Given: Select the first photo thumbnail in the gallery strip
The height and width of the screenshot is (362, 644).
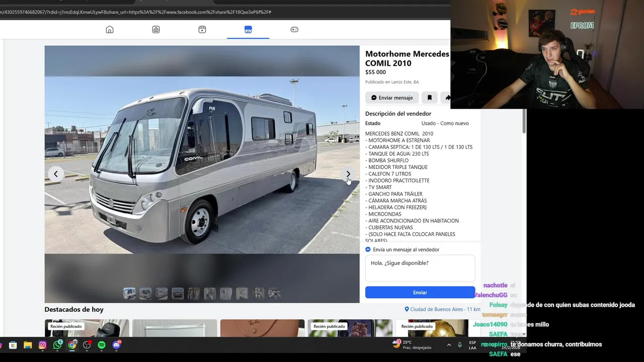Looking at the screenshot, I should 129,293.
